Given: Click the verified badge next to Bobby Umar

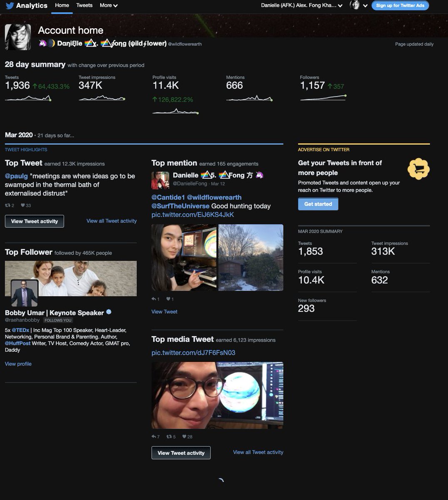Looking at the screenshot, I should click(x=109, y=312).
